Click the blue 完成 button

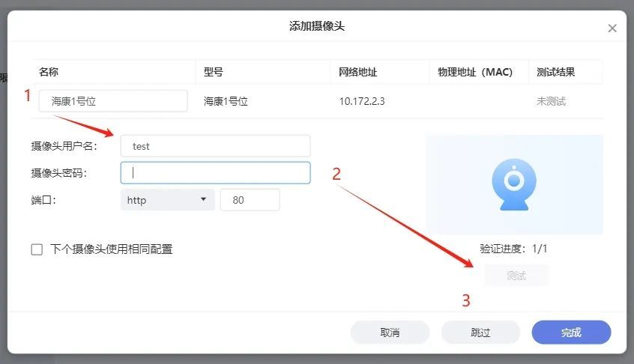click(571, 333)
